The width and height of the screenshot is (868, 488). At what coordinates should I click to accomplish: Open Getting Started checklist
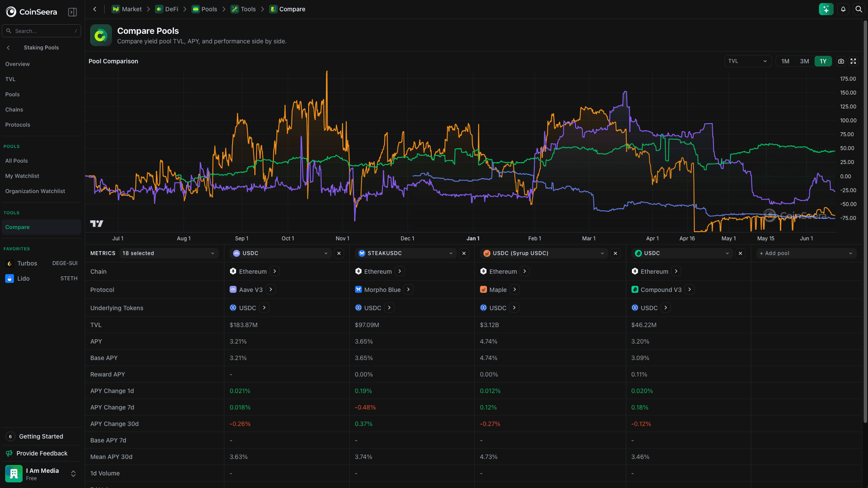click(41, 436)
